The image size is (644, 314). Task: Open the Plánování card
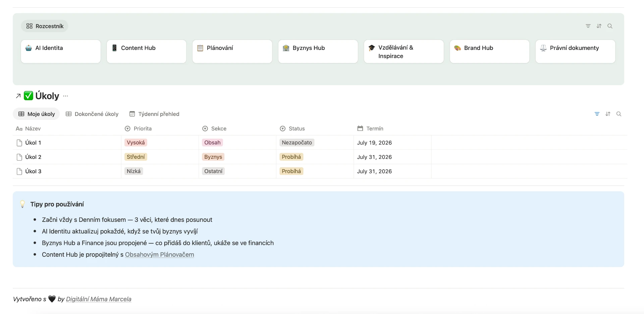[x=232, y=51]
